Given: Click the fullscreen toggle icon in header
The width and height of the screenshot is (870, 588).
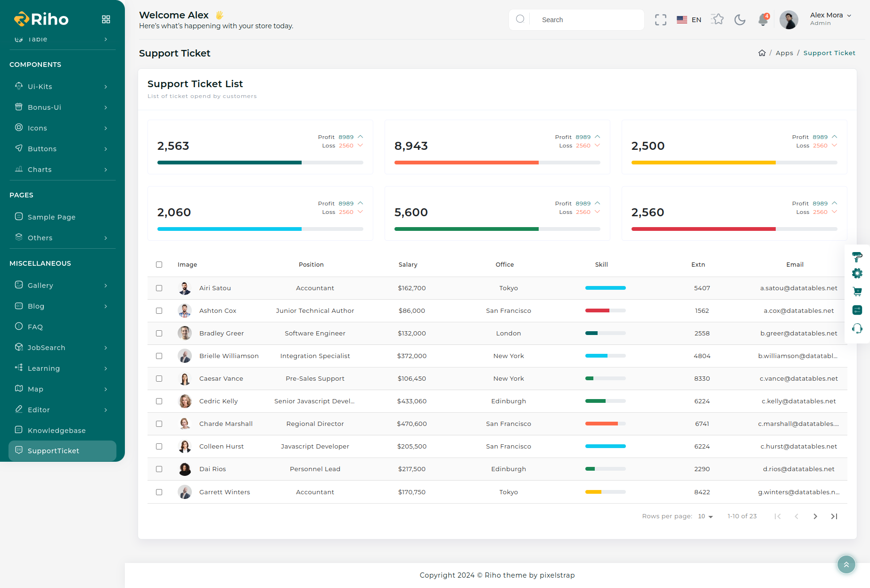Looking at the screenshot, I should click(660, 20).
